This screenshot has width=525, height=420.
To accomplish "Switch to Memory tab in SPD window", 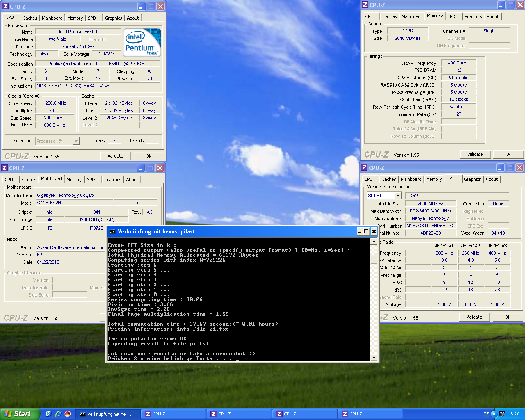I will coord(434,179).
